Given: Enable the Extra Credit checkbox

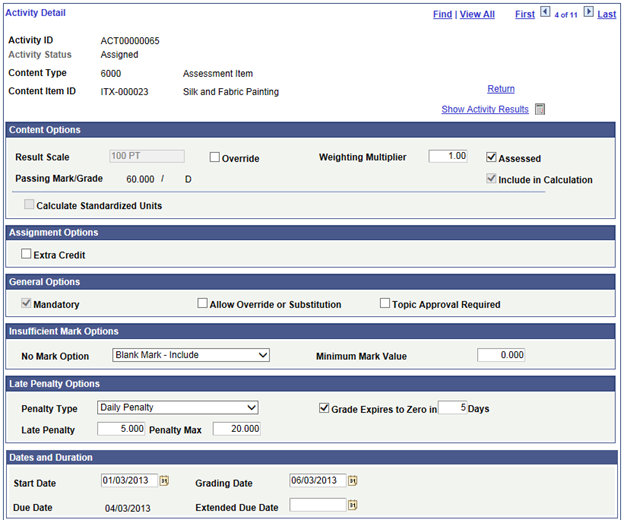Looking at the screenshot, I should (26, 254).
